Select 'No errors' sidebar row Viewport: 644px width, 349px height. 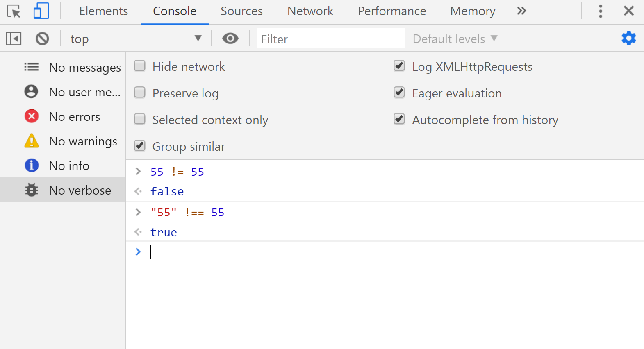point(62,116)
